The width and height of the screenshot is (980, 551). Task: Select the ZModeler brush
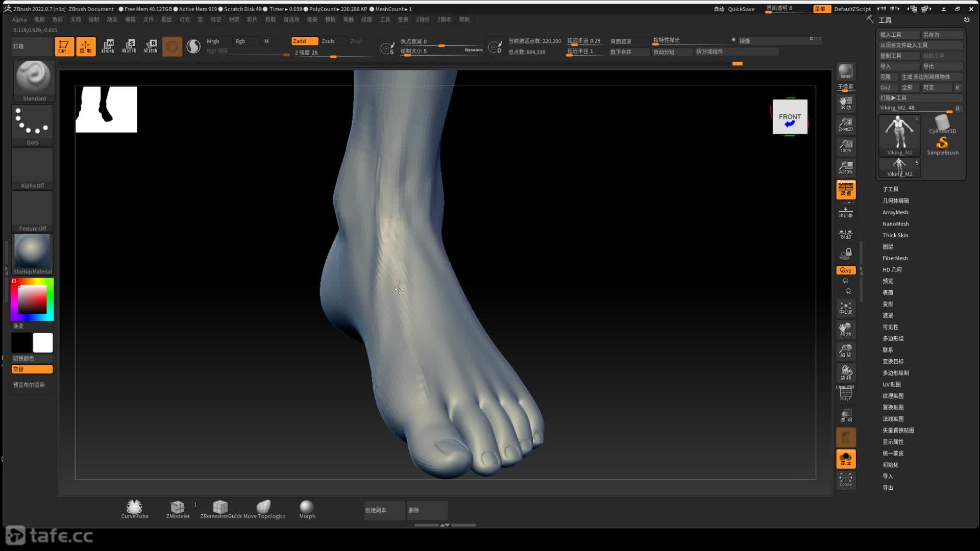click(x=178, y=509)
